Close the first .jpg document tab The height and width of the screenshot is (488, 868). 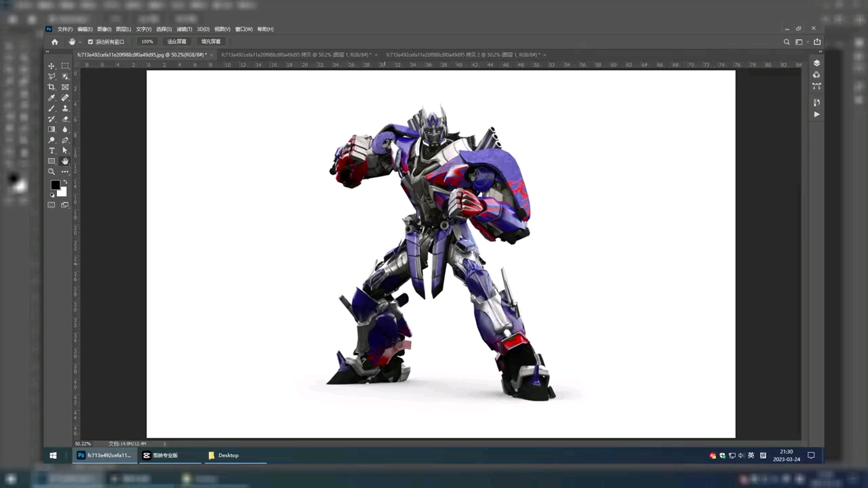pyautogui.click(x=212, y=54)
